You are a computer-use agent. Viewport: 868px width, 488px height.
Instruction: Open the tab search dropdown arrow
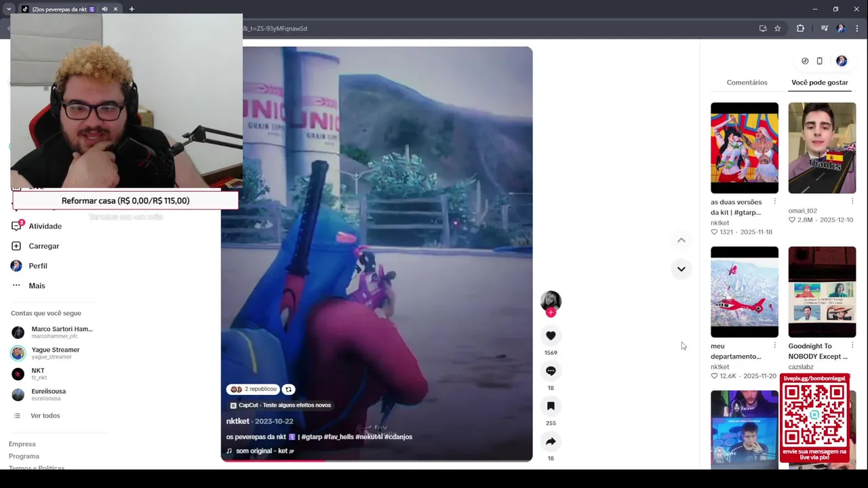pyautogui.click(x=8, y=9)
